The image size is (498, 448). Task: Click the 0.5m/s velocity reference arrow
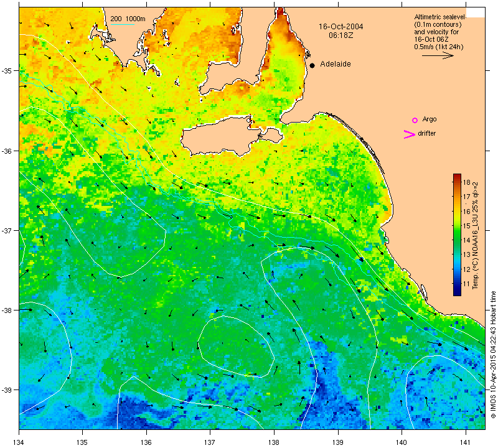[x=438, y=55]
